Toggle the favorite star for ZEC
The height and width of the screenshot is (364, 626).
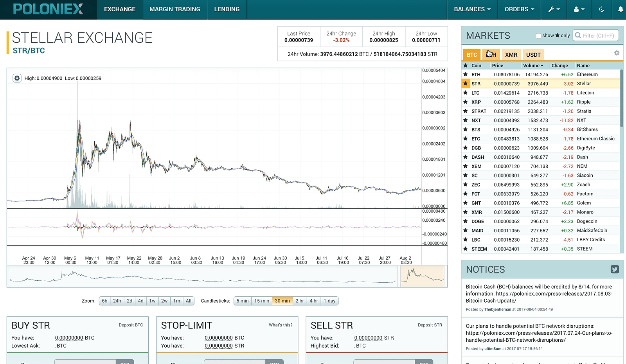(466, 185)
